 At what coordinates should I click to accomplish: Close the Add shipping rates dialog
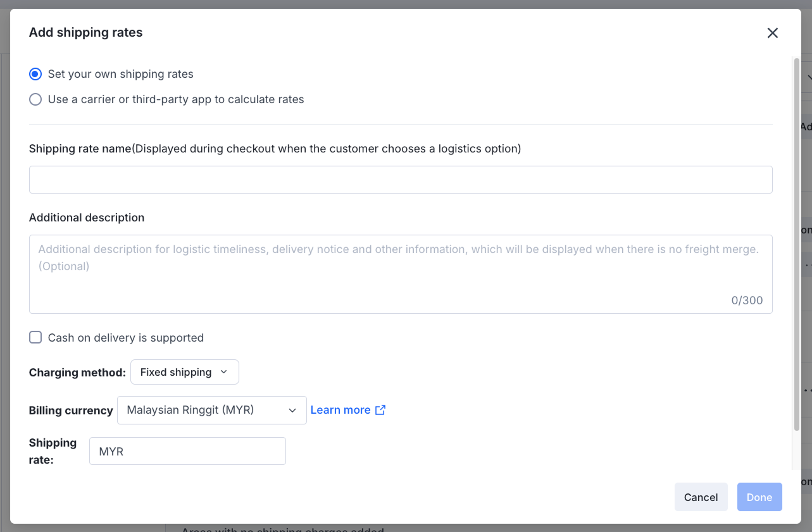coord(772,33)
